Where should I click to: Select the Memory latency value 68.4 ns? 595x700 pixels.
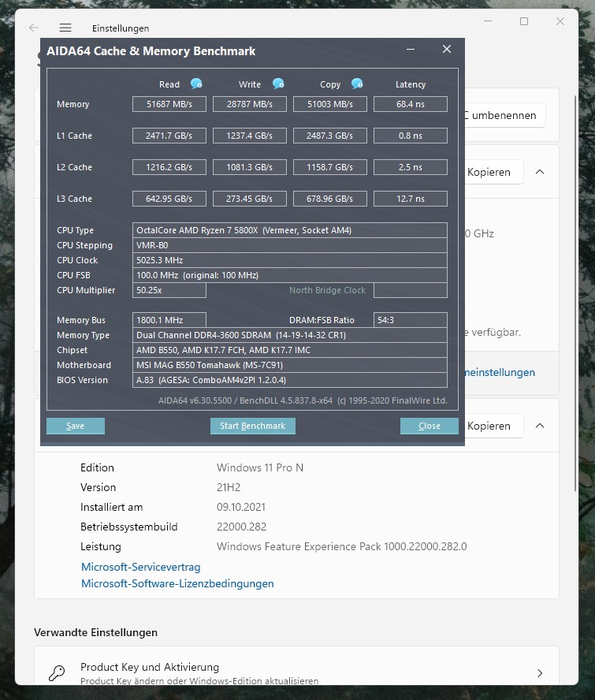coord(411,104)
